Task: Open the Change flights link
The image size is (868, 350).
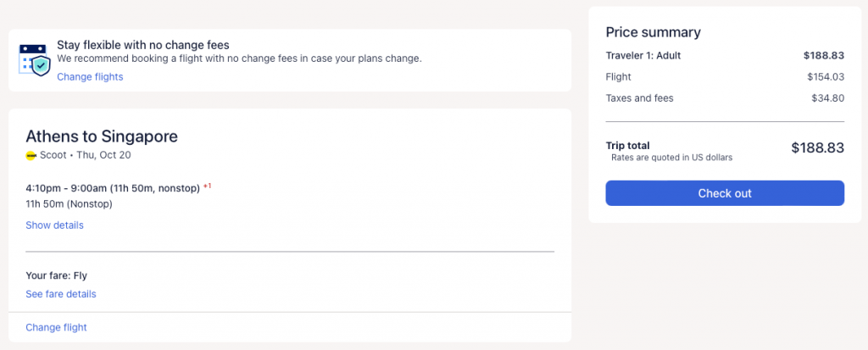Action: click(90, 77)
